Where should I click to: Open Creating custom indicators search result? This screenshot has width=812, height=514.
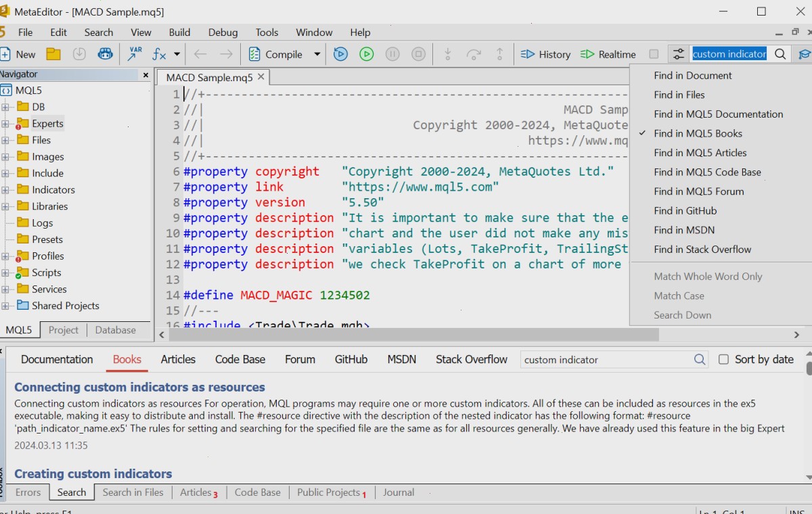tap(93, 474)
